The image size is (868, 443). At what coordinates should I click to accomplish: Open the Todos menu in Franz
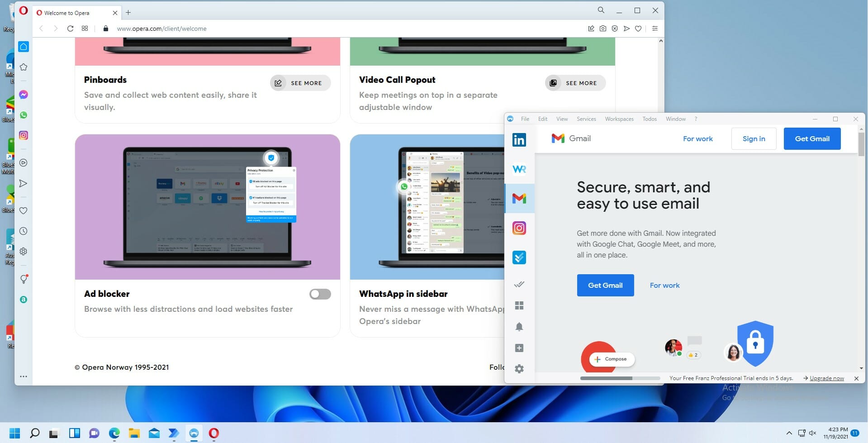pos(650,119)
